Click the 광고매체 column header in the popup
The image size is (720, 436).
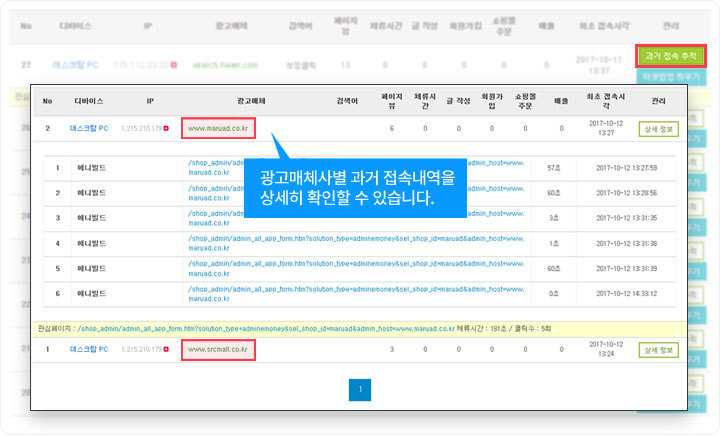[251, 101]
